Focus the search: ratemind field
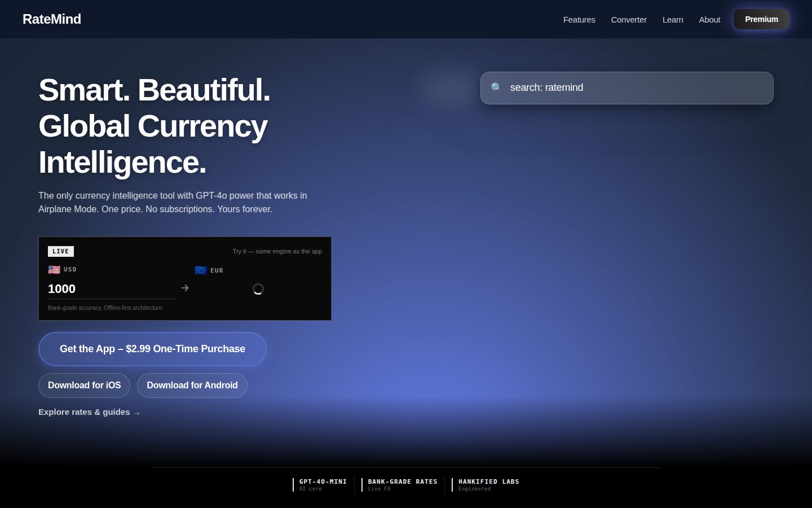Screen dimensions: 812x508 pyautogui.click(x=626, y=88)
